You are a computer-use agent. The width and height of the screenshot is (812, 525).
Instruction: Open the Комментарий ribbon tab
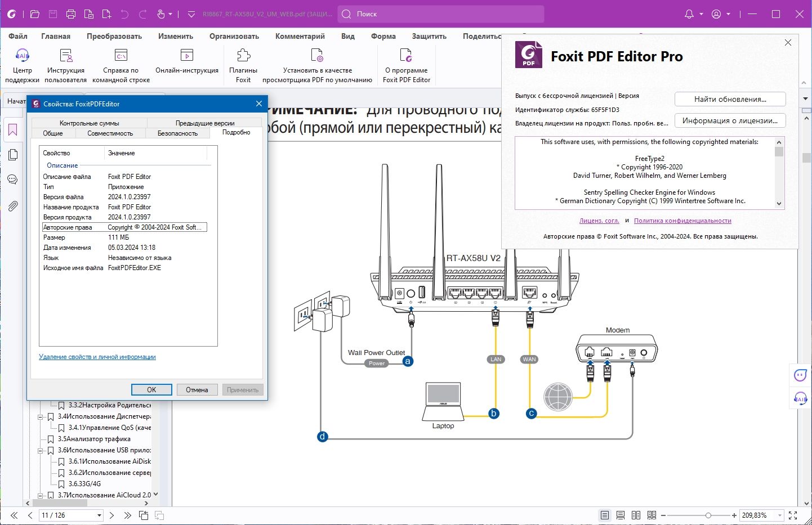(x=300, y=36)
